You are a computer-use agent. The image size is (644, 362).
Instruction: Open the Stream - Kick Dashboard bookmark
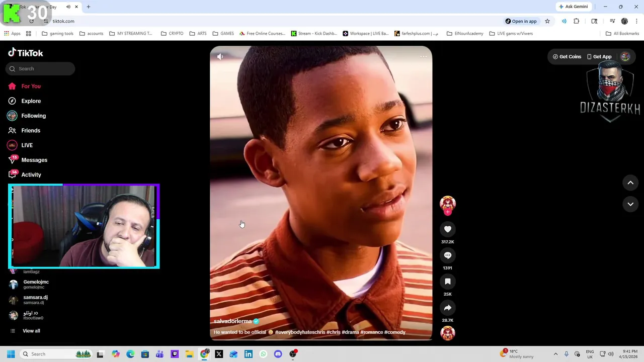314,34
